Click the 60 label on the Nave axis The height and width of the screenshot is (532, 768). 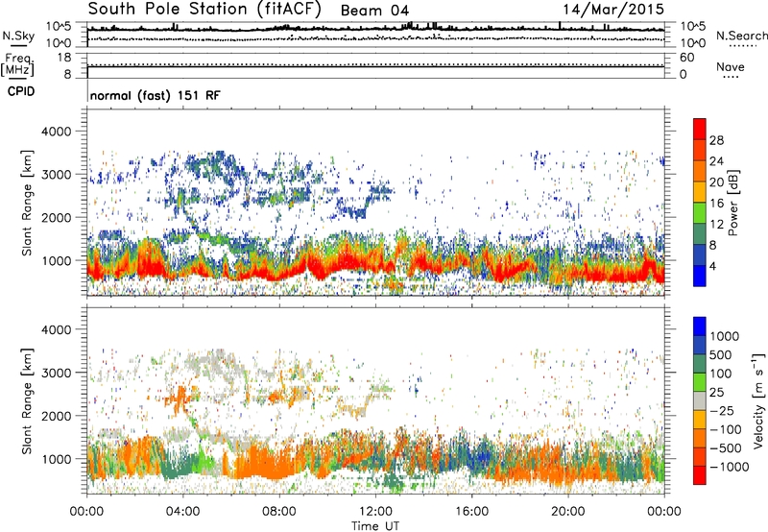click(686, 58)
